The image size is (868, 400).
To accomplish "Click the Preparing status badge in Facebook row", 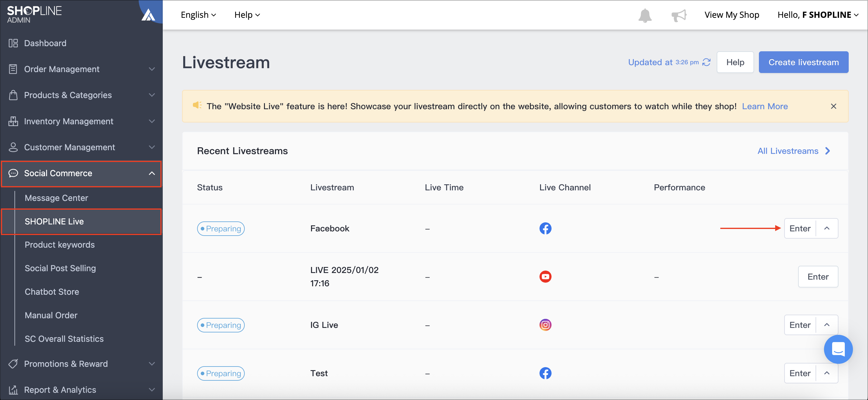I will (x=221, y=228).
